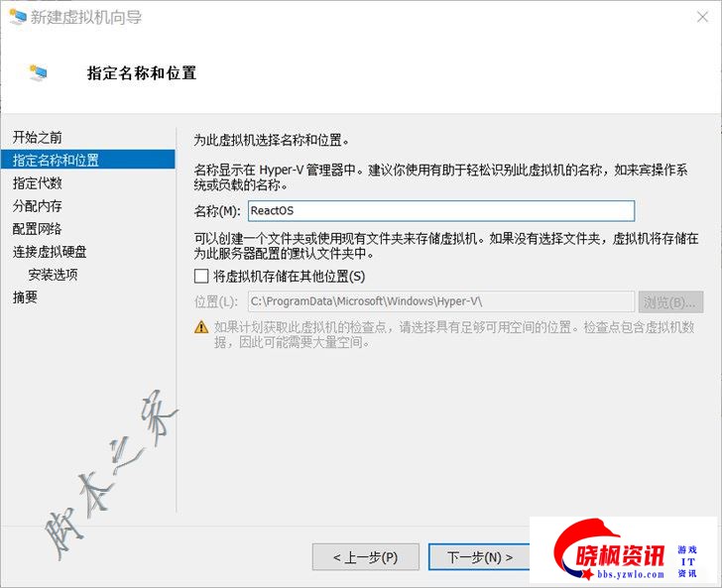Click the location path field
This screenshot has height=588, width=722.
click(x=439, y=301)
